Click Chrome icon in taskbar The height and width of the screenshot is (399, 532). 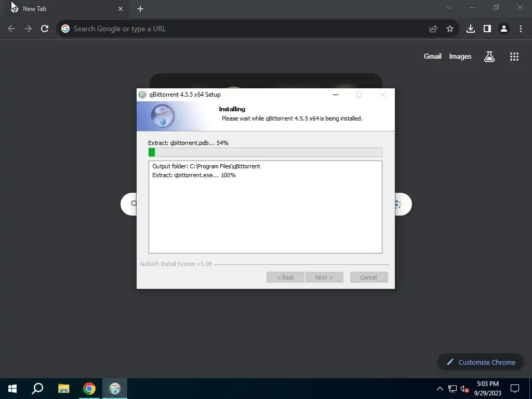click(89, 389)
